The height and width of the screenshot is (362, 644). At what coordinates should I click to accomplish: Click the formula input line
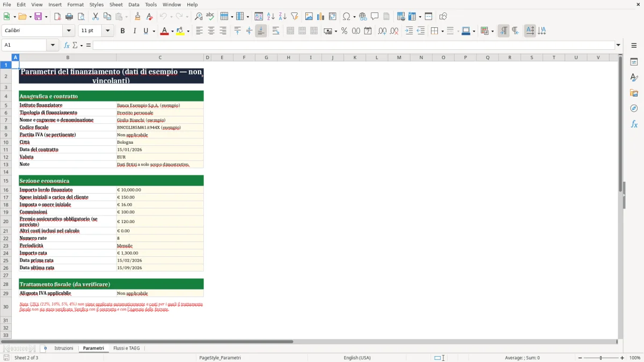coord(353,45)
